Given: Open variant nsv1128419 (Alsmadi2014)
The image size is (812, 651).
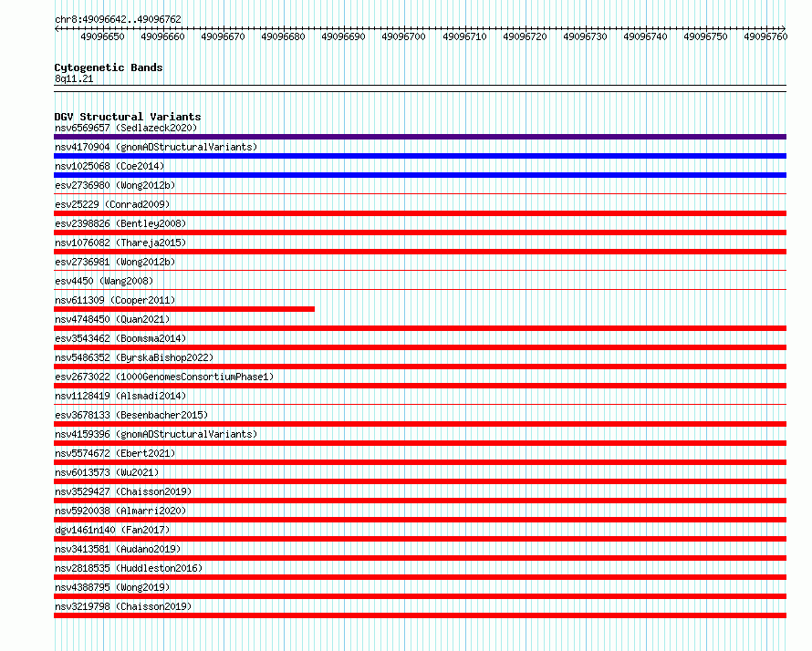Looking at the screenshot, I should tap(120, 396).
